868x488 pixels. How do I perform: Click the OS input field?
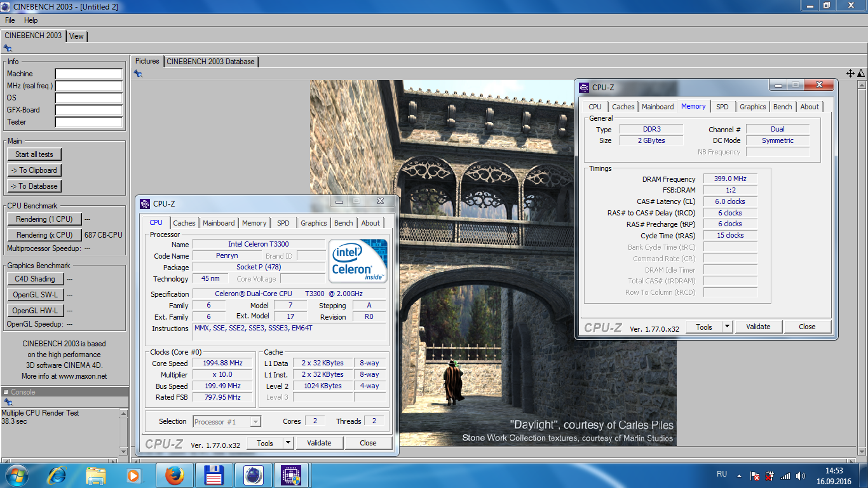(89, 98)
